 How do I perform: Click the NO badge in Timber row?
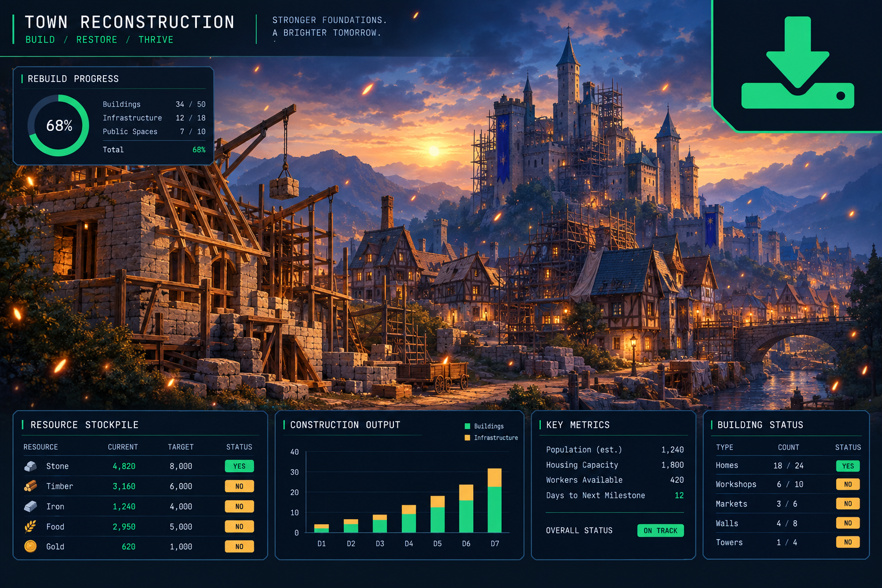coord(239,486)
